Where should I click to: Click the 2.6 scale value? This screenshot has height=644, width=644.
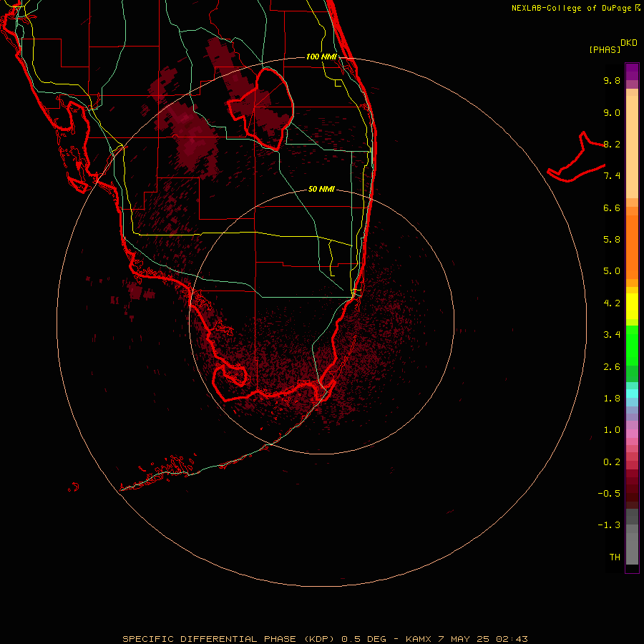coord(612,367)
